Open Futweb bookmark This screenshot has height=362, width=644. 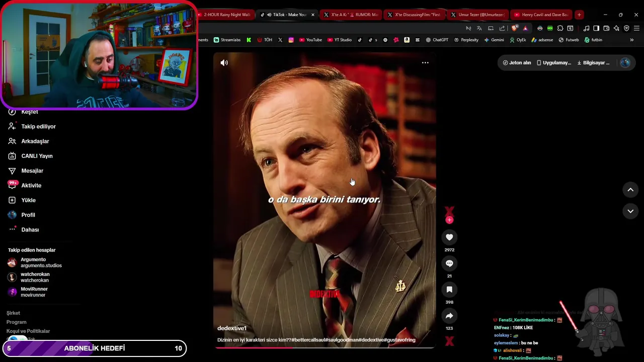pyautogui.click(x=569, y=40)
